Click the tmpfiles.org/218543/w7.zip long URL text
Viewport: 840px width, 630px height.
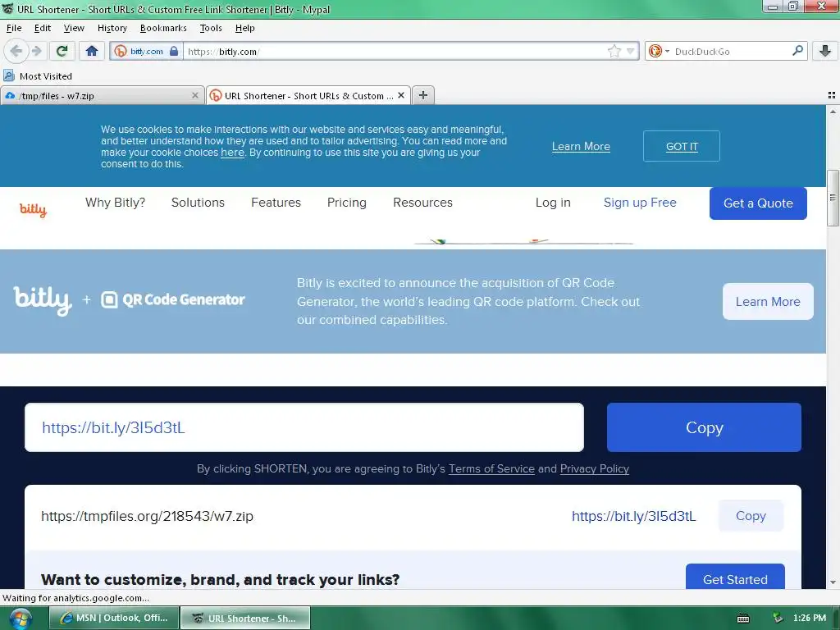tap(148, 516)
